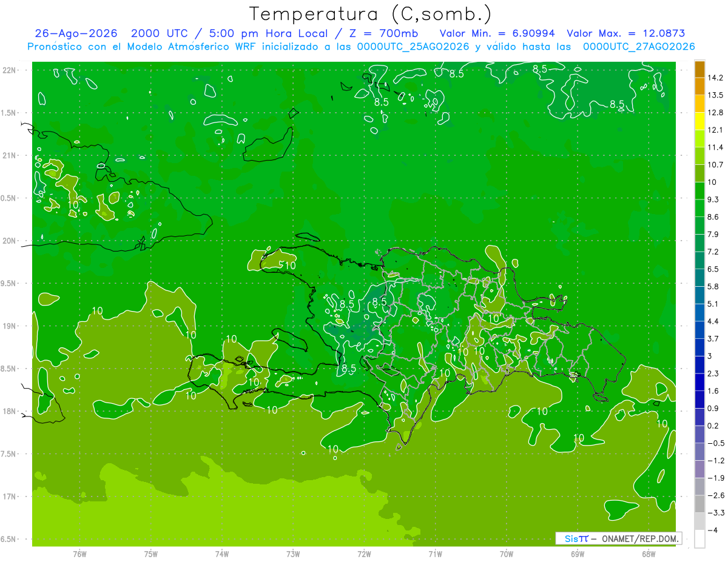This screenshot has height=562, width=728.
Task: Click purple swatch between -1.9 and -1.2
Action: click(x=699, y=469)
